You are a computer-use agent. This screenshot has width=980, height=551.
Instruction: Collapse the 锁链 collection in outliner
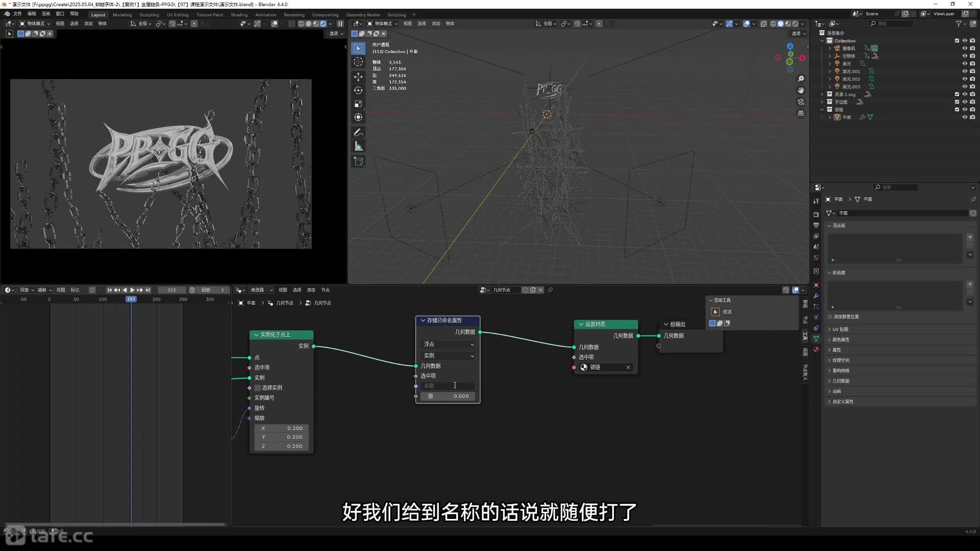point(822,110)
